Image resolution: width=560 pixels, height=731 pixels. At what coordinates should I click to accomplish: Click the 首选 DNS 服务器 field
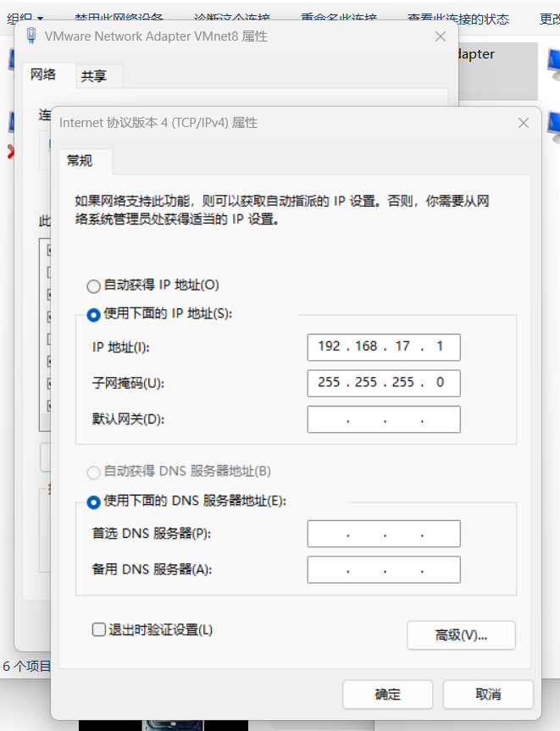click(x=384, y=534)
